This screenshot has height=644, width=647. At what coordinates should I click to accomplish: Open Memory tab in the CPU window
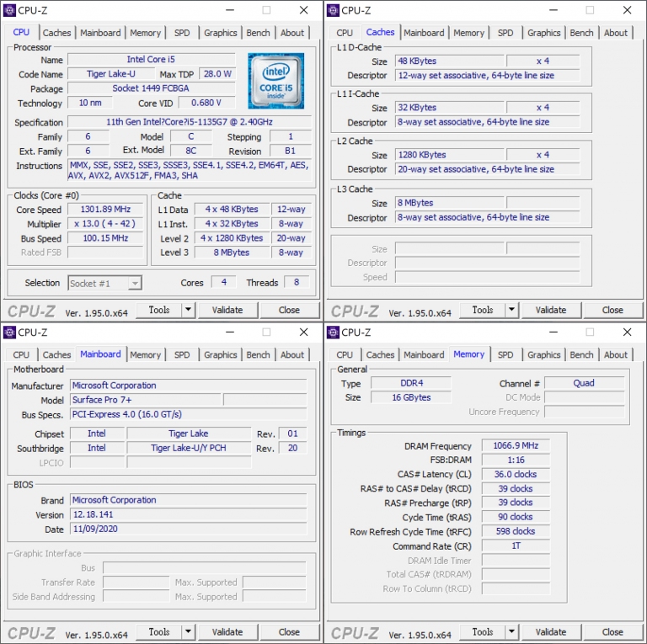click(145, 33)
